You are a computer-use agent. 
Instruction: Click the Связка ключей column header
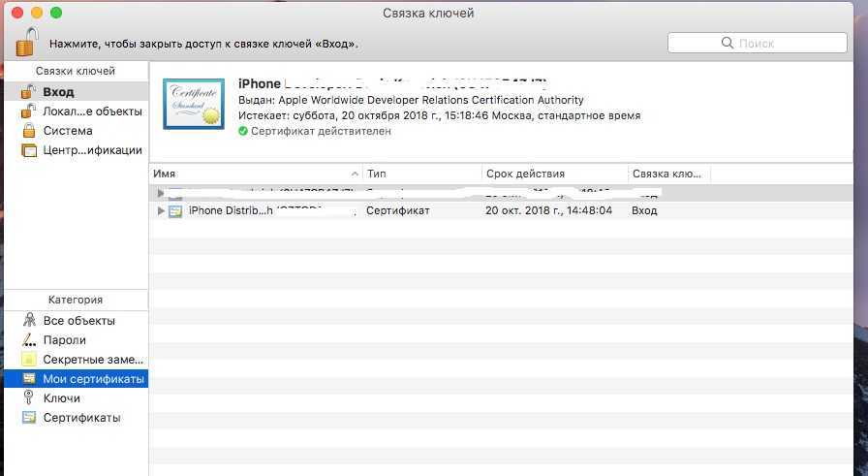[x=668, y=174]
